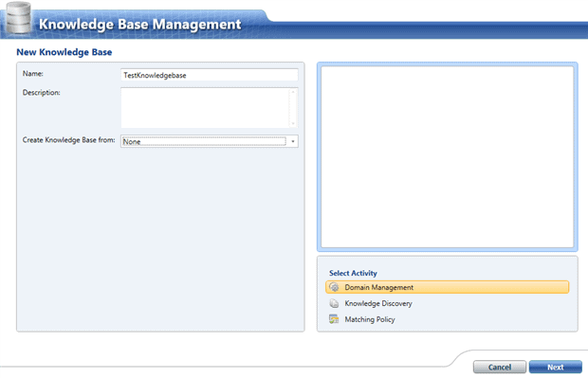Click the database icon in header

click(18, 18)
